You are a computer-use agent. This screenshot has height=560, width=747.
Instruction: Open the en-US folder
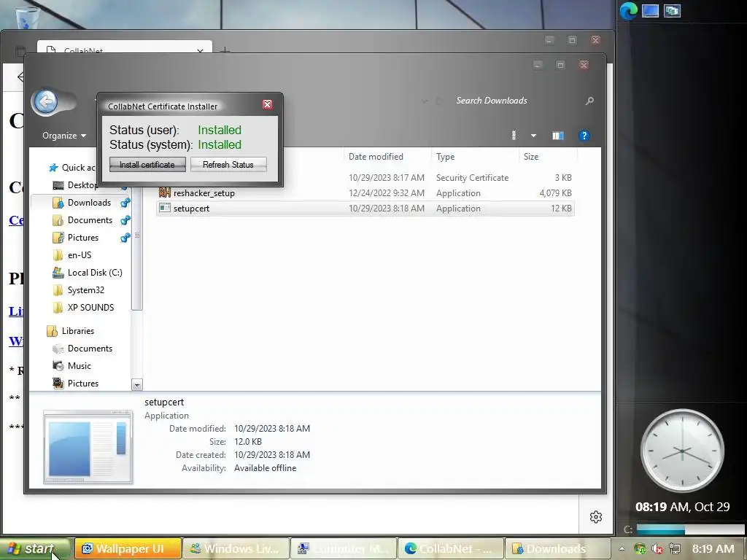tap(79, 255)
